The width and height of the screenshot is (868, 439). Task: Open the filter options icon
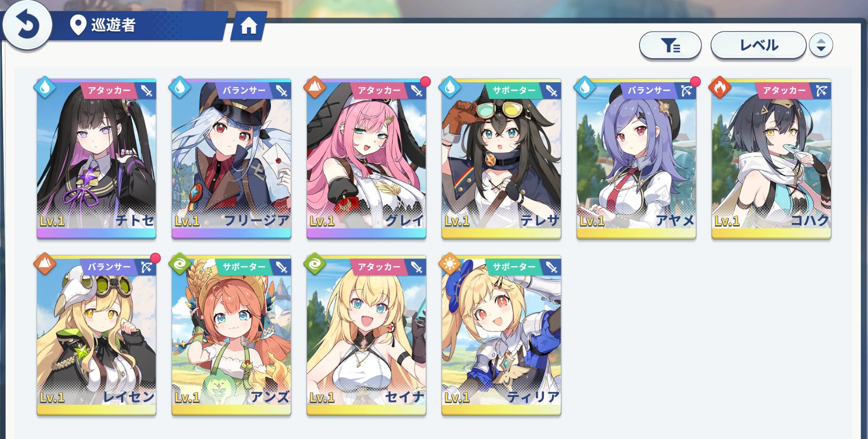click(x=670, y=46)
